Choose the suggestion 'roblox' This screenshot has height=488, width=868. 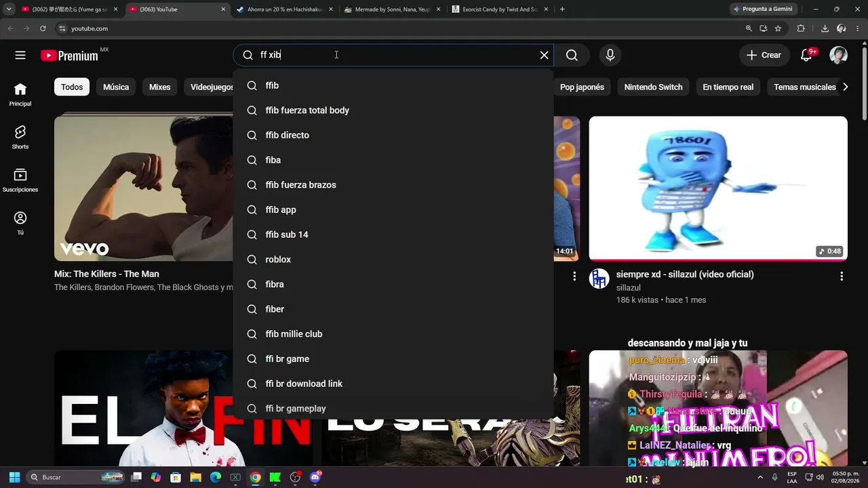click(393, 260)
